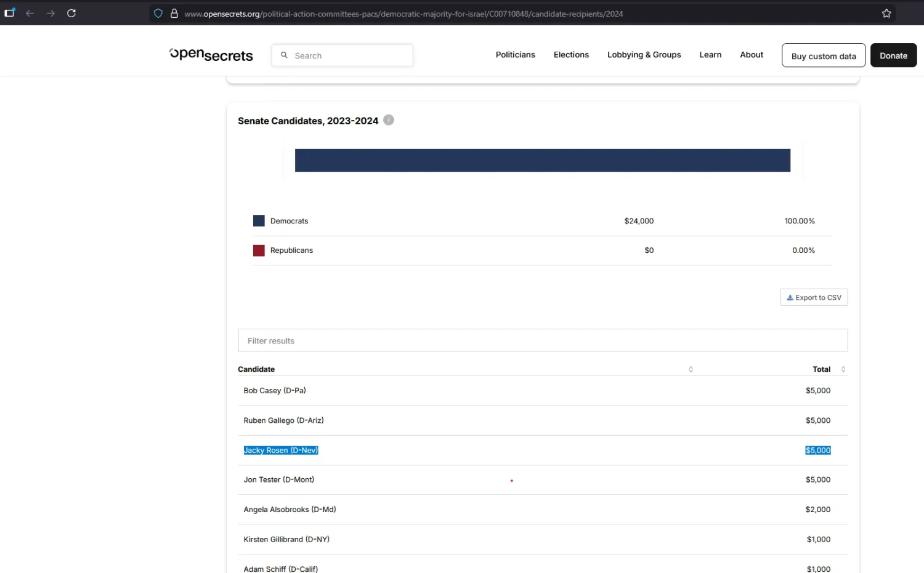Viewport: 924px width, 573px height.
Task: Click the Candidate column header text
Action: click(256, 369)
